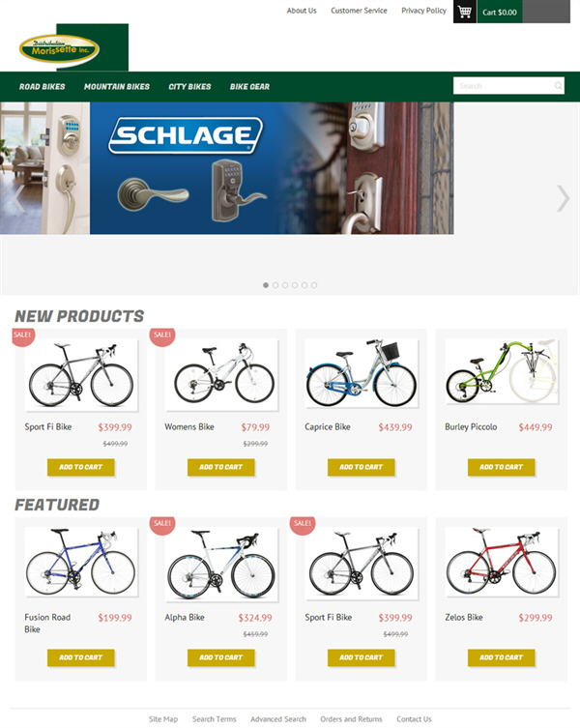Add Caprice Bike to cart
Viewport: 580px width, 728px height.
tap(361, 467)
